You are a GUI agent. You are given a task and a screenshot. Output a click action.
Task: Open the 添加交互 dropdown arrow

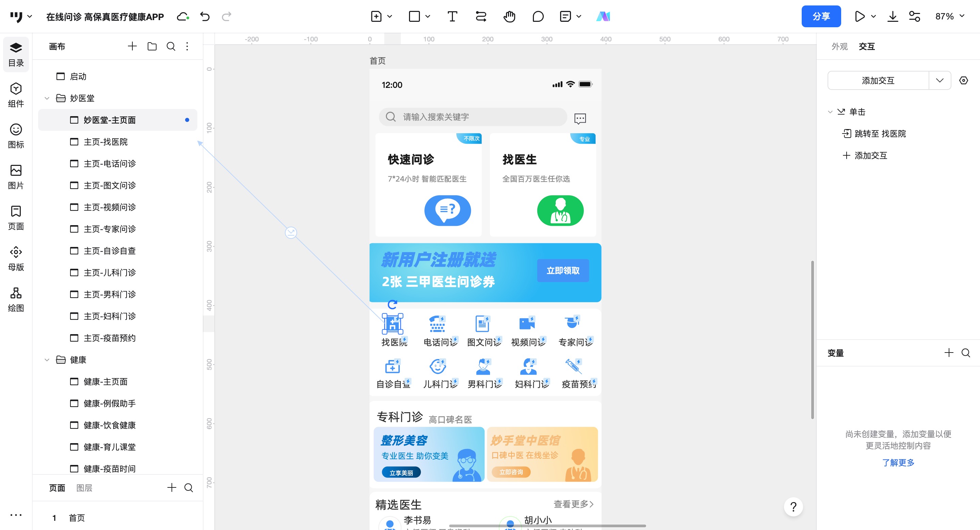pyautogui.click(x=939, y=80)
